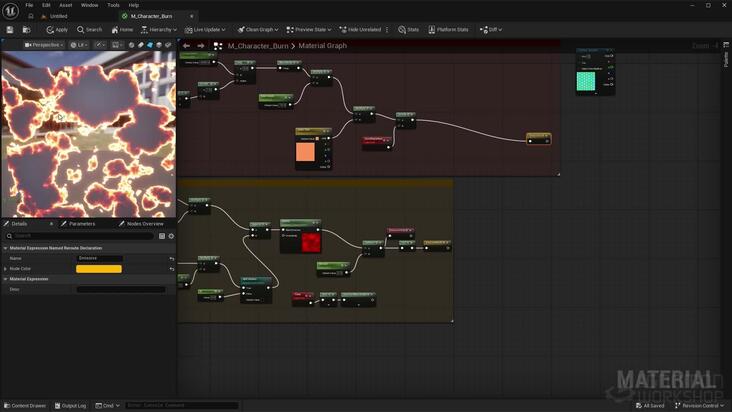Image resolution: width=732 pixels, height=412 pixels.
Task: Open the Lit view mode dropdown
Action: point(79,45)
